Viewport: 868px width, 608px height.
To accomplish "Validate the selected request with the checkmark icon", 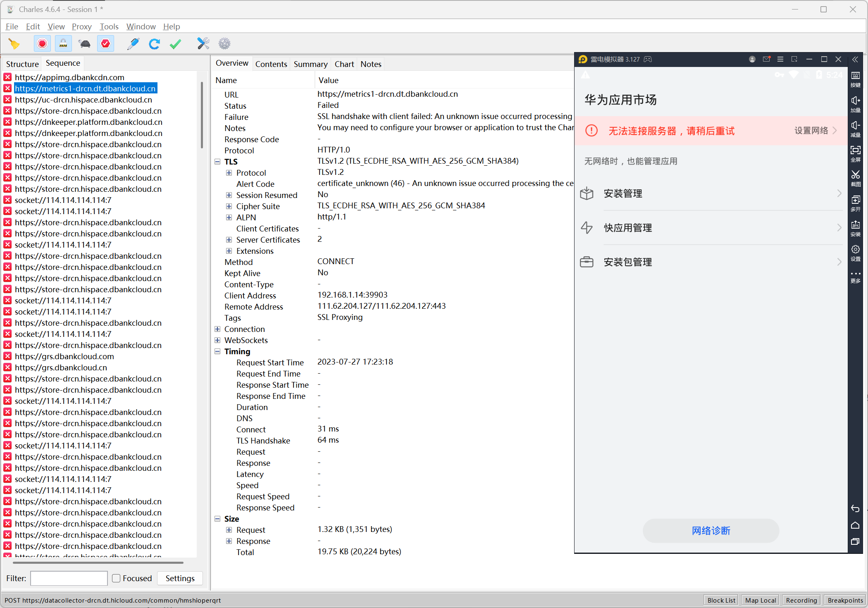I will coord(175,43).
